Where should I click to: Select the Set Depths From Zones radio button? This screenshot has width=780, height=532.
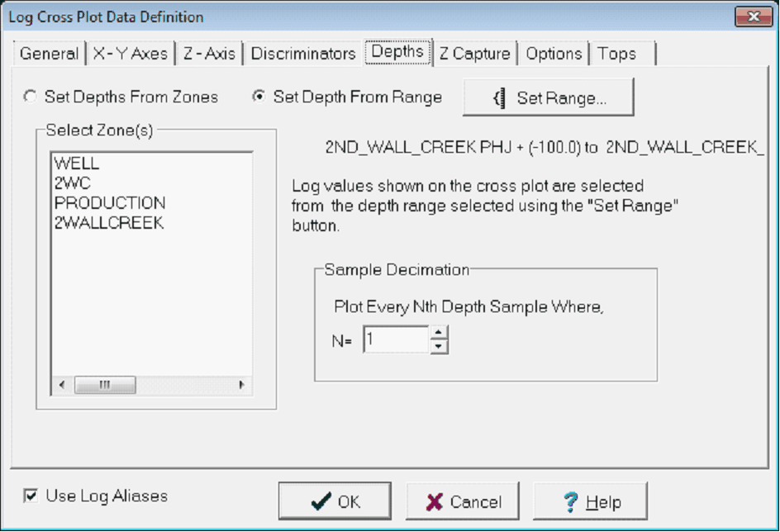click(31, 97)
